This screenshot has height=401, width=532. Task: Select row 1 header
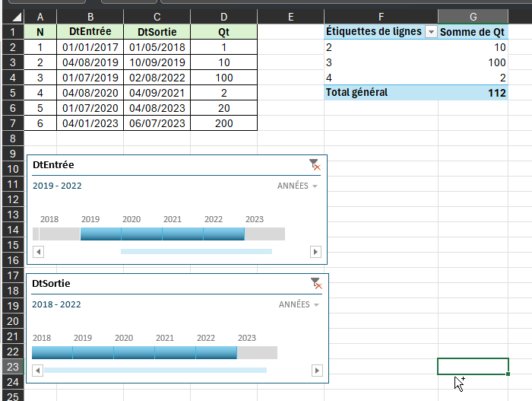13,32
